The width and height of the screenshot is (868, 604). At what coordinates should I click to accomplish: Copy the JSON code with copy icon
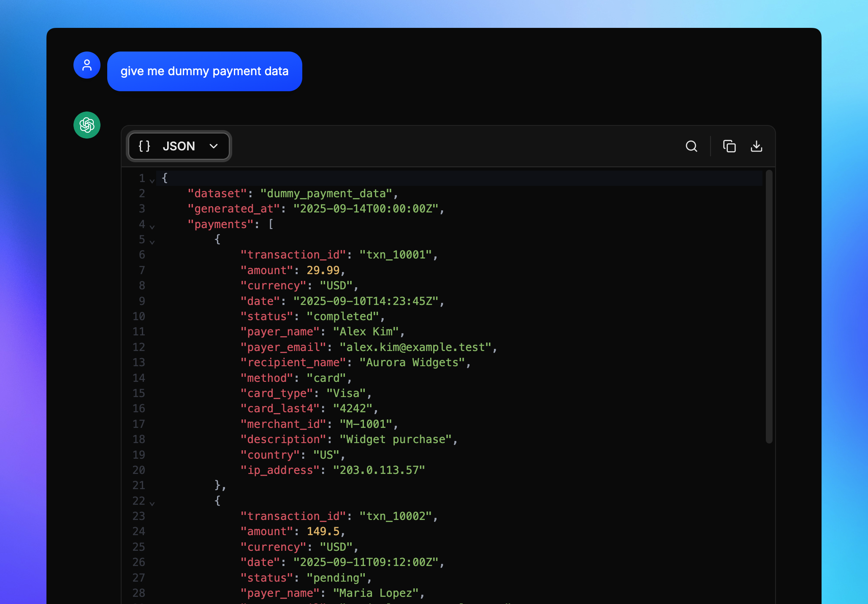[x=729, y=146]
